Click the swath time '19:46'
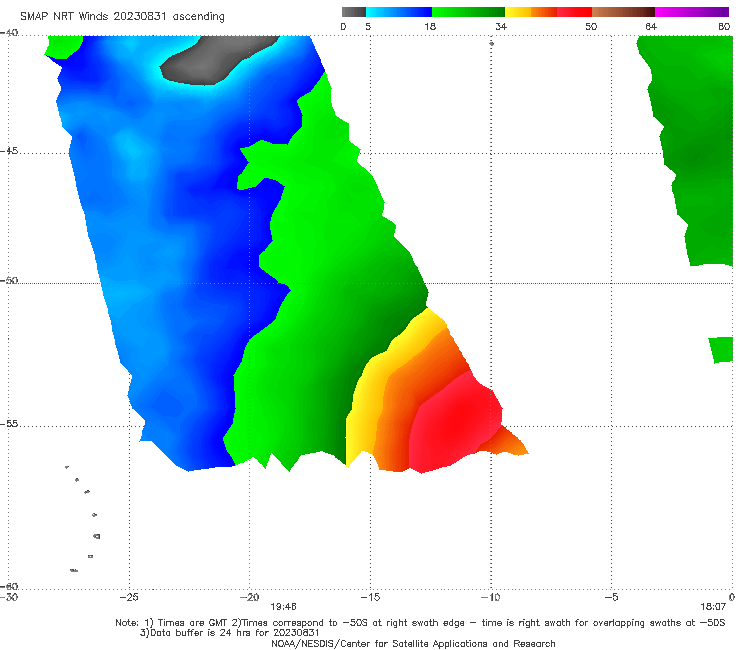This screenshot has width=740, height=650. (x=283, y=607)
